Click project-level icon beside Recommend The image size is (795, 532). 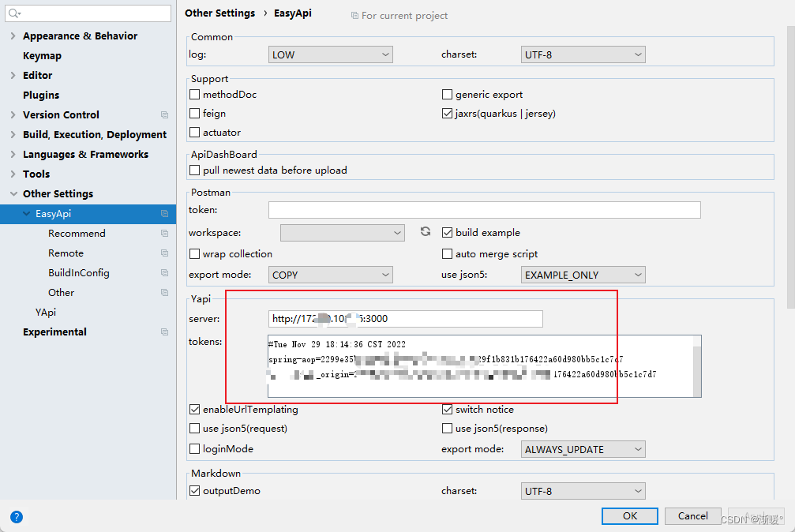(164, 234)
